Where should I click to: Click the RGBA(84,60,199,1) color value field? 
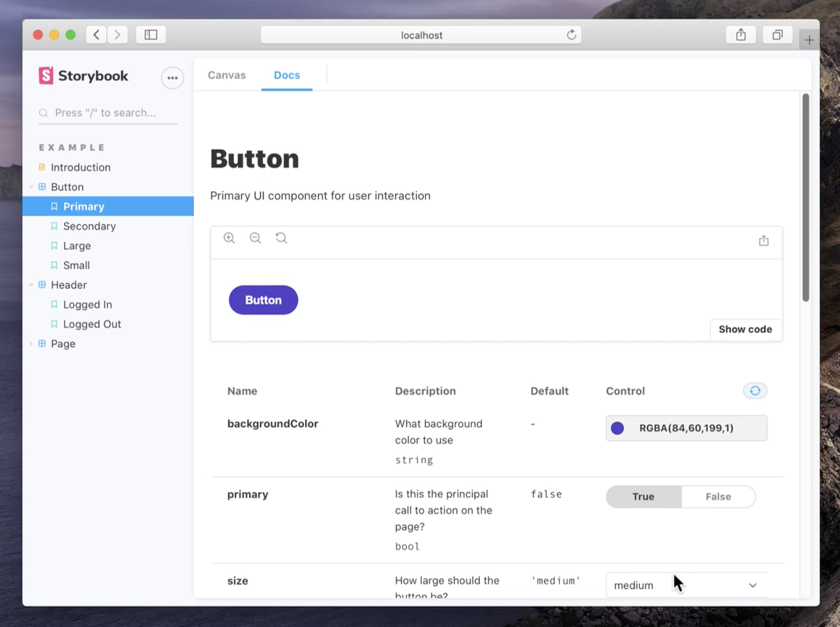(686, 428)
